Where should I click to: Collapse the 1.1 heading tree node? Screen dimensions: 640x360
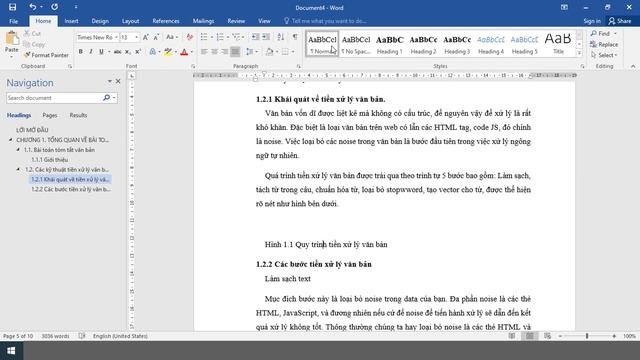click(x=18, y=150)
